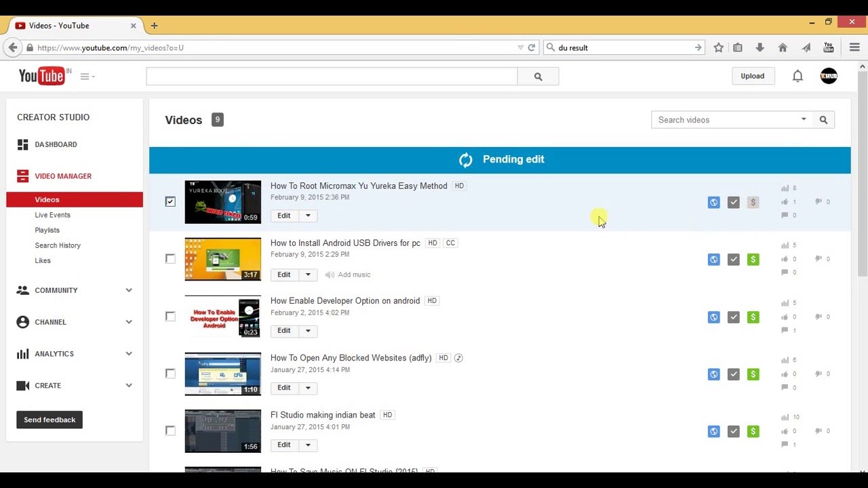Open Search History in sidebar
The image size is (868, 488).
(x=58, y=245)
